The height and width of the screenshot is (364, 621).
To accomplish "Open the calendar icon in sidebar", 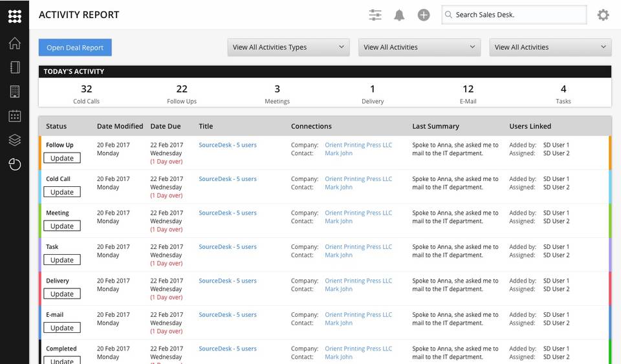I will coord(15,116).
